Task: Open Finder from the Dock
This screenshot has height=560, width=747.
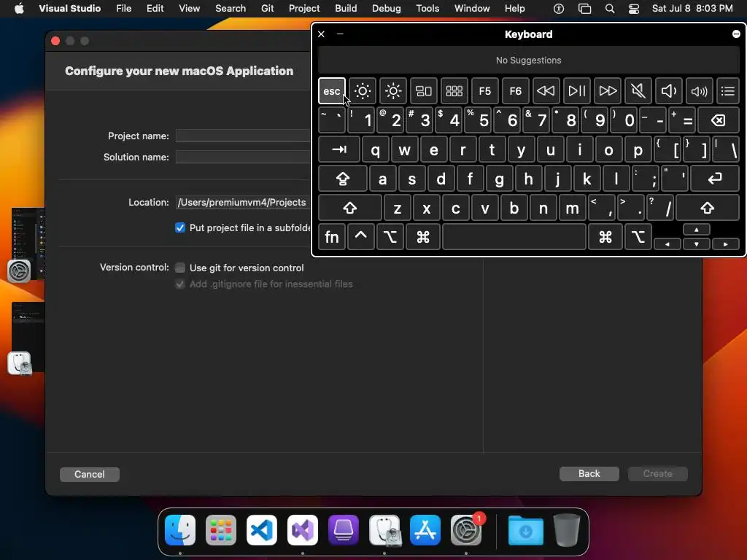Action: pos(180,530)
